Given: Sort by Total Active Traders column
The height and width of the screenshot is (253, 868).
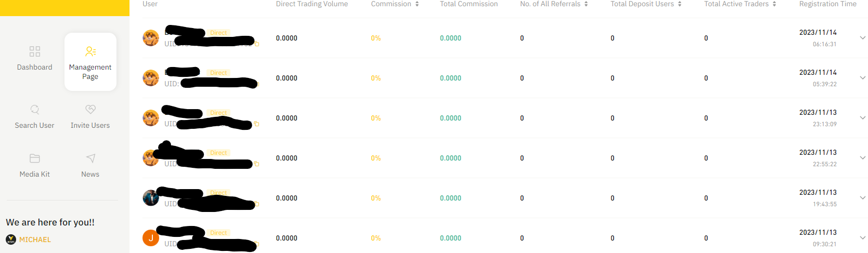Looking at the screenshot, I should [774, 4].
